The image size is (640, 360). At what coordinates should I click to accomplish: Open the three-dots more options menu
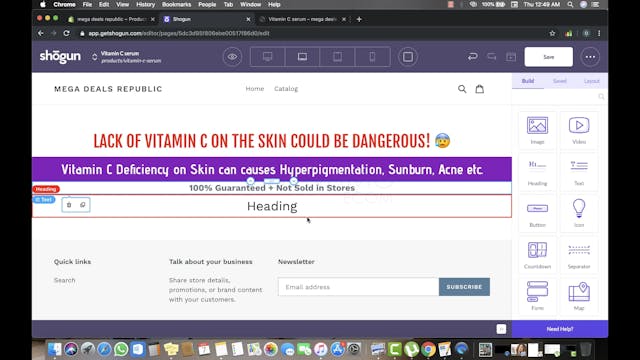tap(590, 57)
